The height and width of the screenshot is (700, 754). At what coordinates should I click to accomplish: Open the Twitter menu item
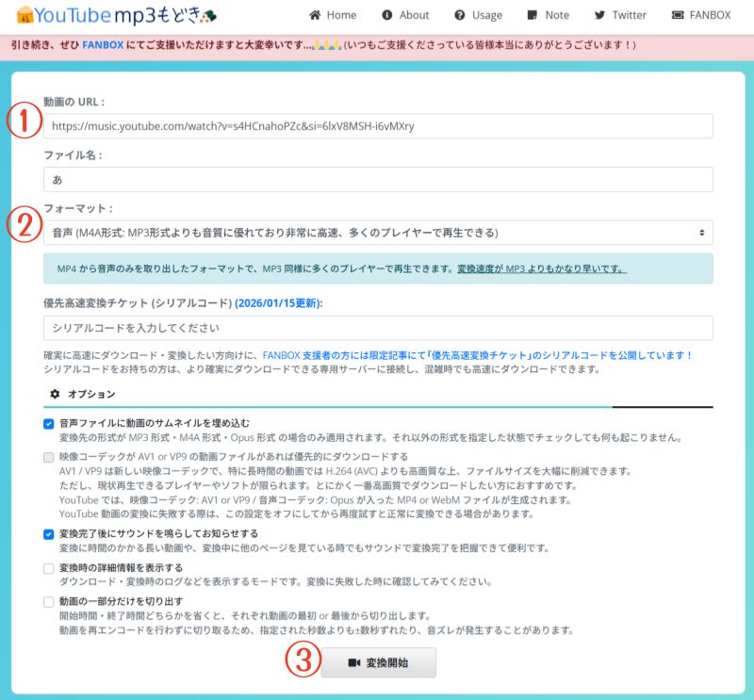pos(620,15)
